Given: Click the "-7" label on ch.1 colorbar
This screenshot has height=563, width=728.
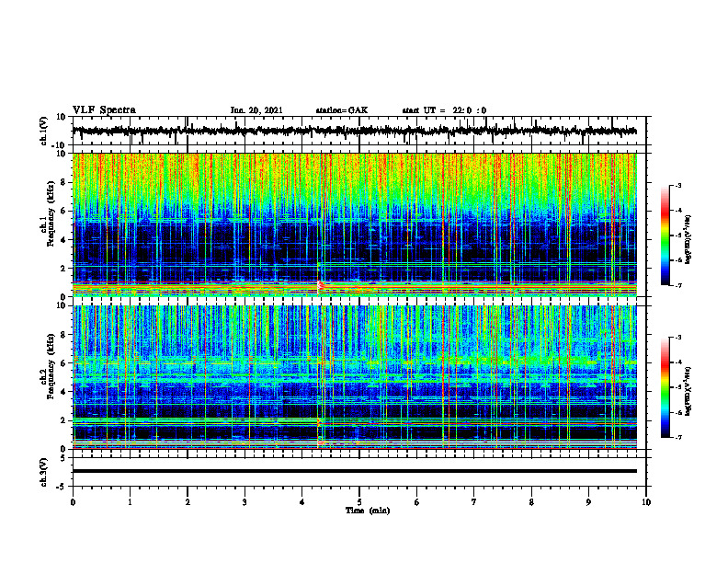Looking at the screenshot, I should 677,285.
